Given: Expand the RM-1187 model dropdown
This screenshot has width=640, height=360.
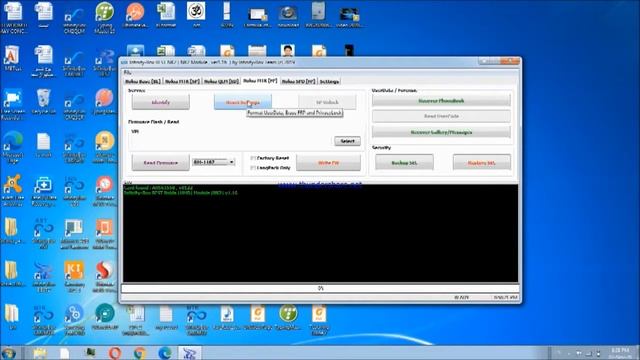Looking at the screenshot, I should pos(231,162).
